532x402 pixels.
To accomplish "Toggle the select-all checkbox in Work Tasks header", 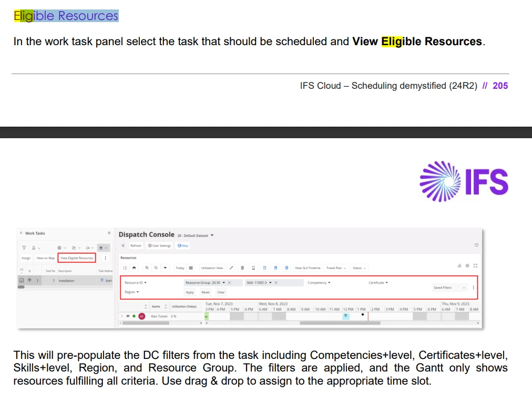I will coord(22,271).
